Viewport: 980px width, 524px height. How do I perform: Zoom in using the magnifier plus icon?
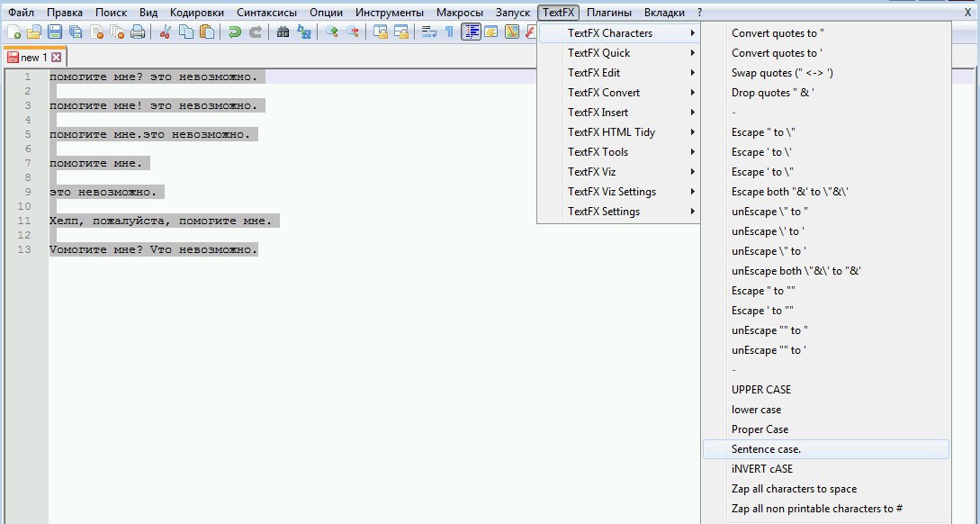[332, 32]
